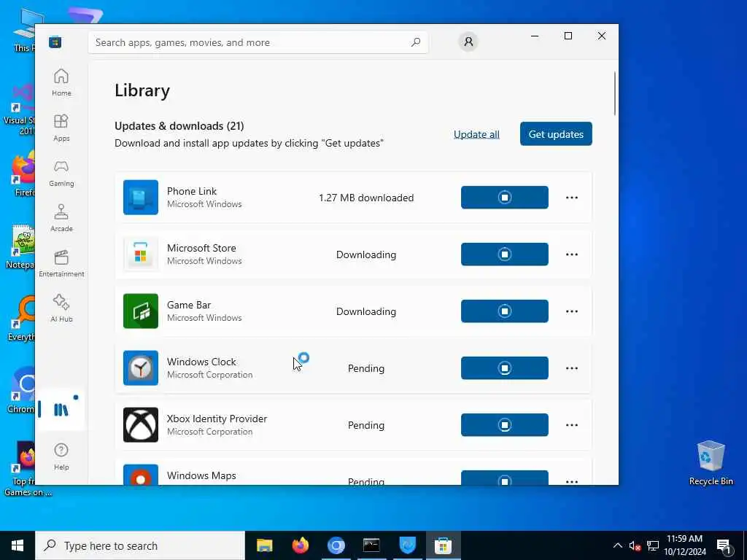This screenshot has width=747, height=560.
Task: Click the Store window vertical scrollbar
Action: (x=615, y=93)
